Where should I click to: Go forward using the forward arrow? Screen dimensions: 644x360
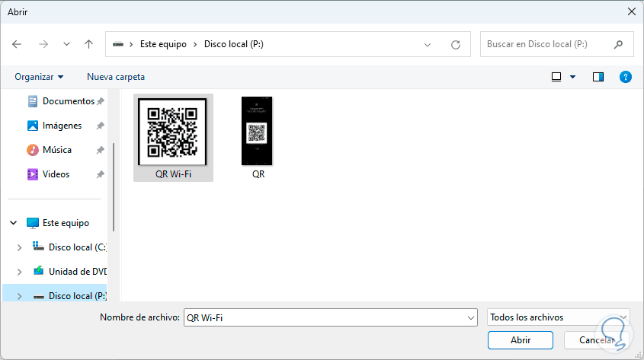click(x=43, y=44)
